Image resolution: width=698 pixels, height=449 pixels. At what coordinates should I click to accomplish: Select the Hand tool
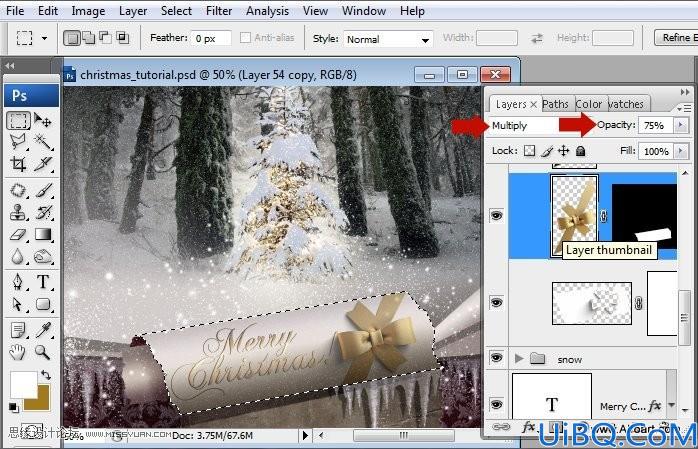pyautogui.click(x=18, y=352)
